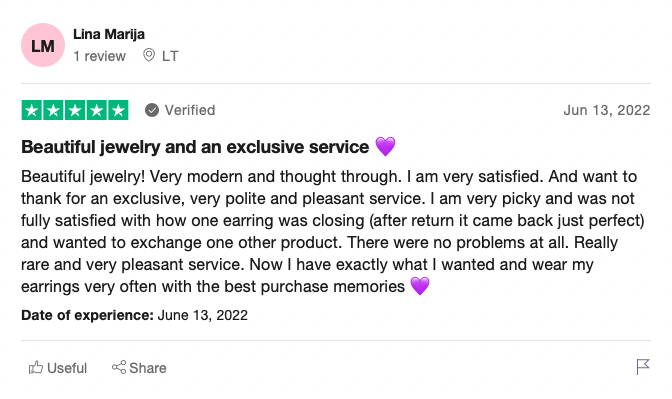Screen dimensions: 672x399
Task: Click the first green rating star
Action: click(32, 110)
